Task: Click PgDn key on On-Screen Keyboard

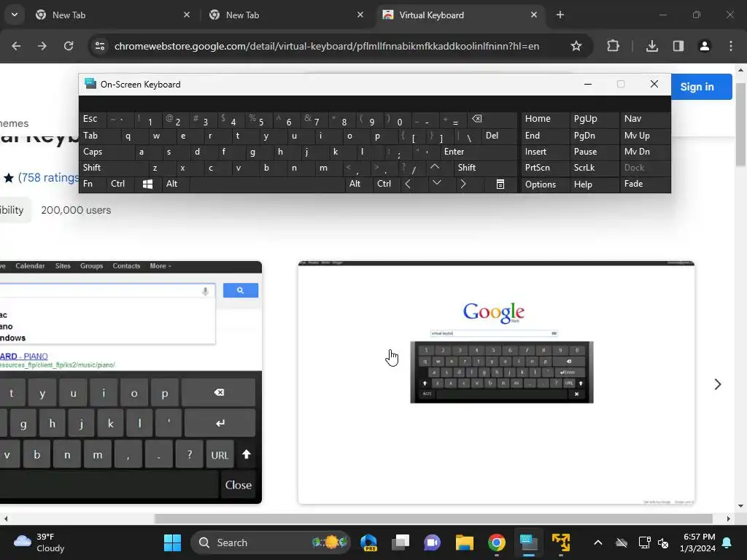Action: [594, 136]
